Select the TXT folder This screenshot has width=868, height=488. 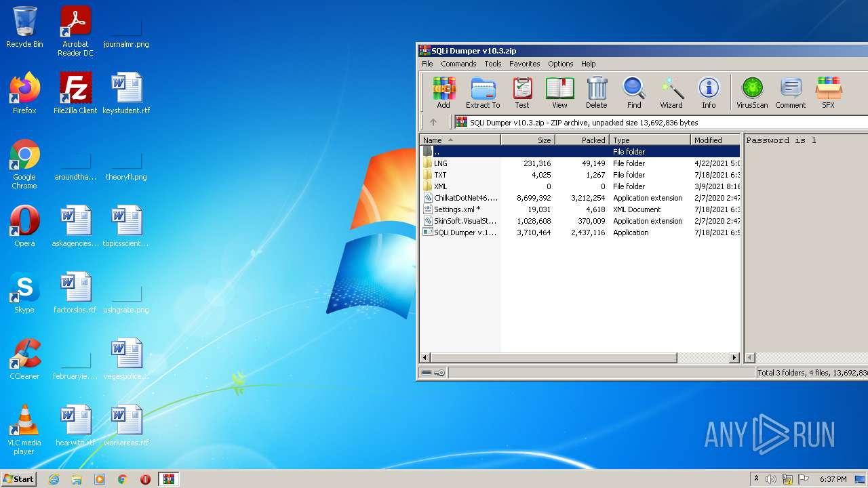pyautogui.click(x=580, y=175)
